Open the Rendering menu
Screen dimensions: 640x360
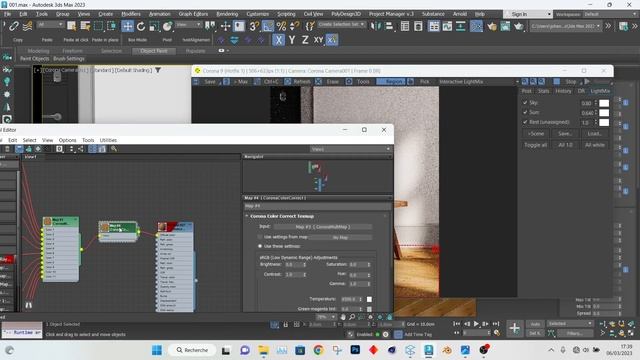pos(227,14)
